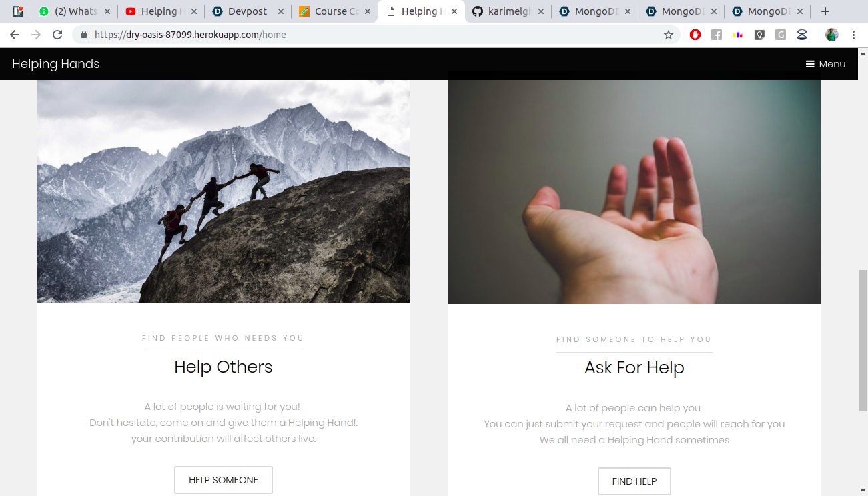Click the FIND HELP button

634,481
